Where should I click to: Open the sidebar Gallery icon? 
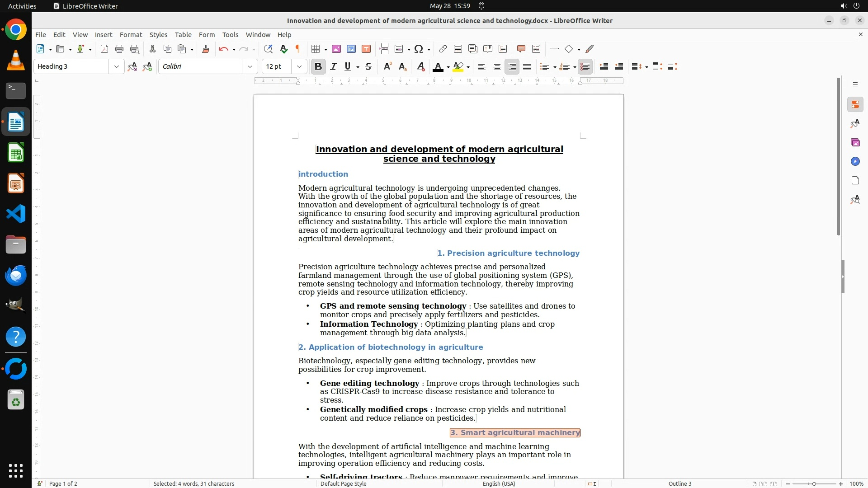coord(855,142)
